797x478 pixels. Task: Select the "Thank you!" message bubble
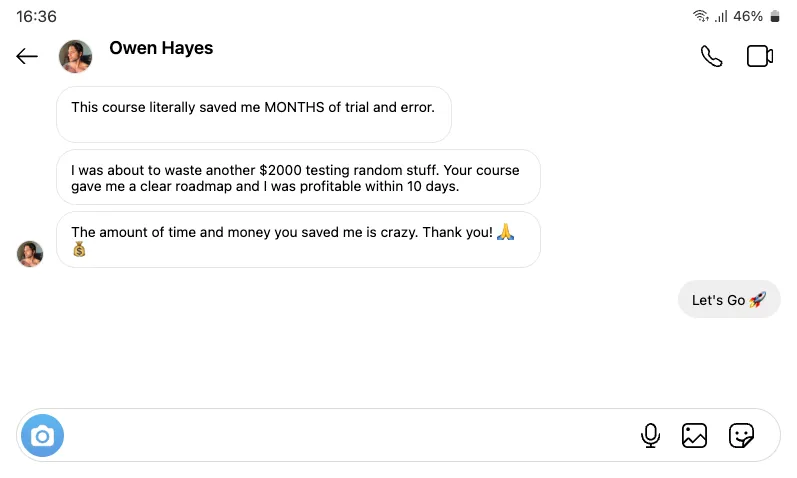pos(298,240)
